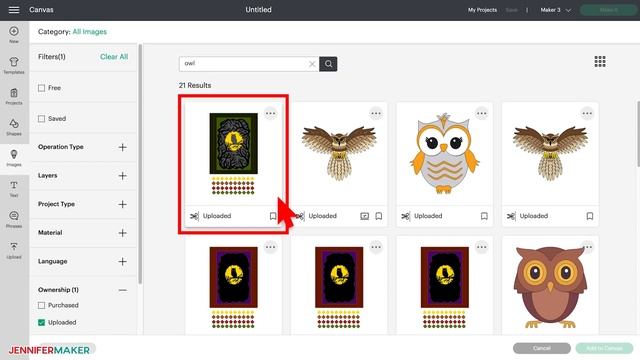640x360 pixels.
Task: Open options for last flying owl image
Action: [x=587, y=113]
